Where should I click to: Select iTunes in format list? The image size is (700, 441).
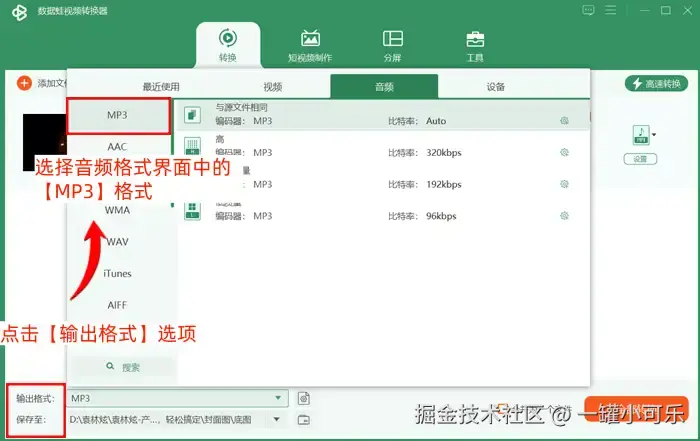pos(117,273)
